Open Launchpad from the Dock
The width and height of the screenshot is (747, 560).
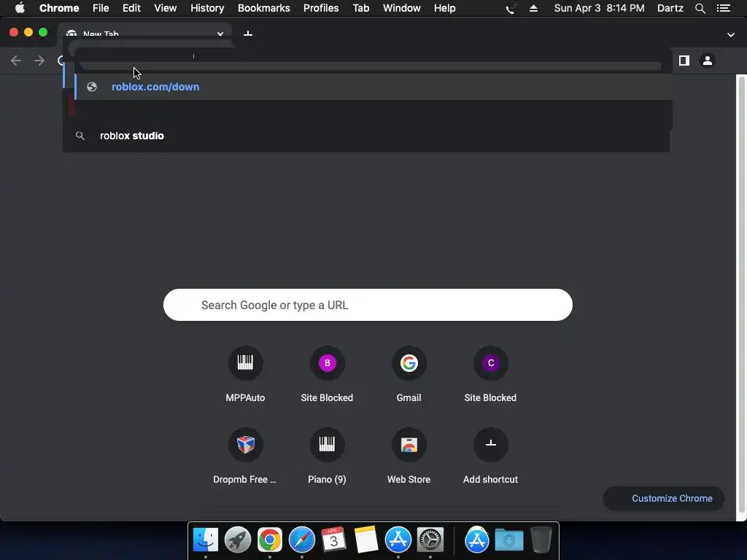(238, 540)
